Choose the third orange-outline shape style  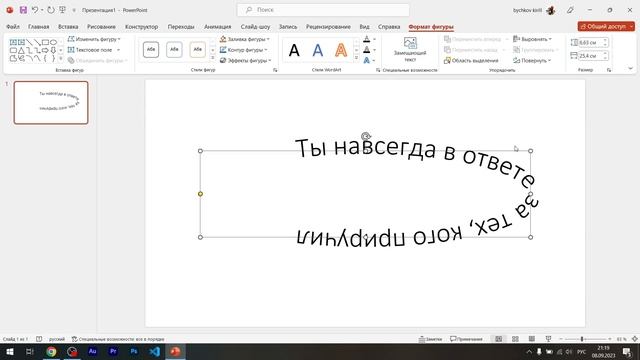198,49
